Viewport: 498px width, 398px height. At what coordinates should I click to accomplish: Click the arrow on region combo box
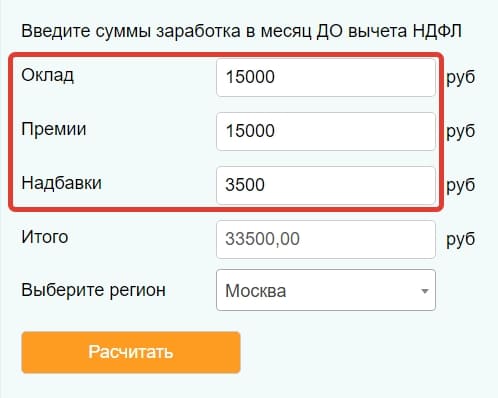(x=424, y=291)
